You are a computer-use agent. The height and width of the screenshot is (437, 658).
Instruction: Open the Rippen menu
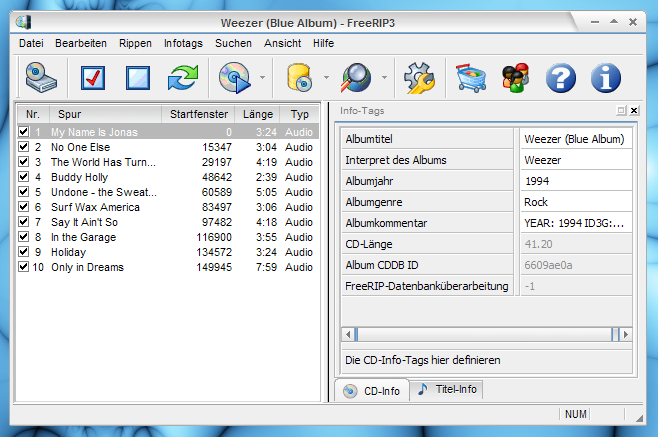click(x=135, y=43)
